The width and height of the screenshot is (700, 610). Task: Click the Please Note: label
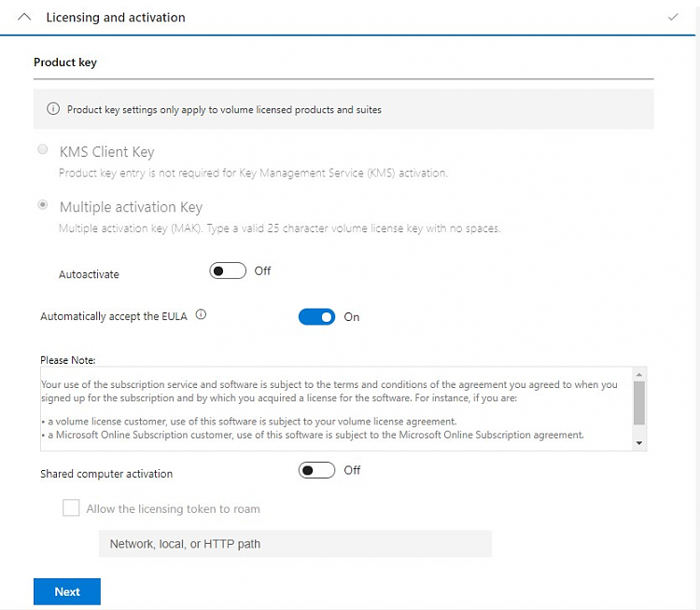point(68,360)
